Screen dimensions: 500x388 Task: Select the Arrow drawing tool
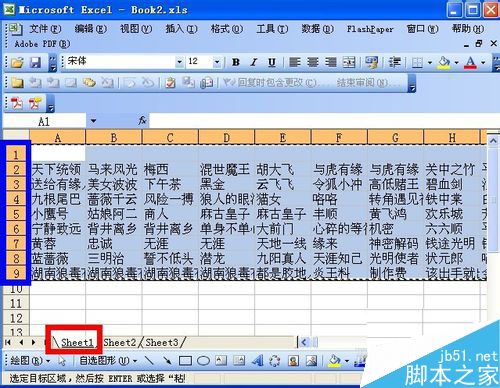pyautogui.click(x=167, y=360)
